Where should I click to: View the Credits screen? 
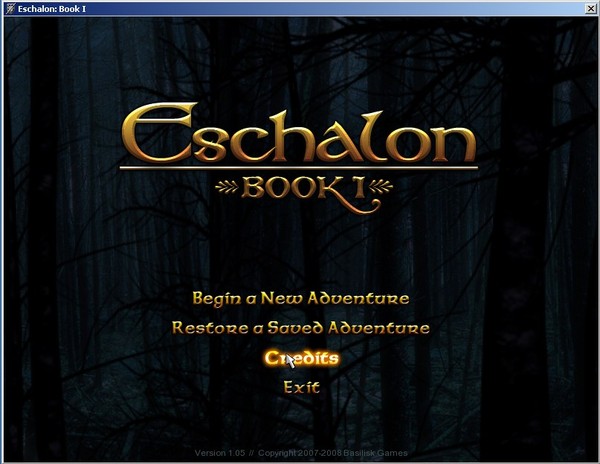click(x=302, y=358)
